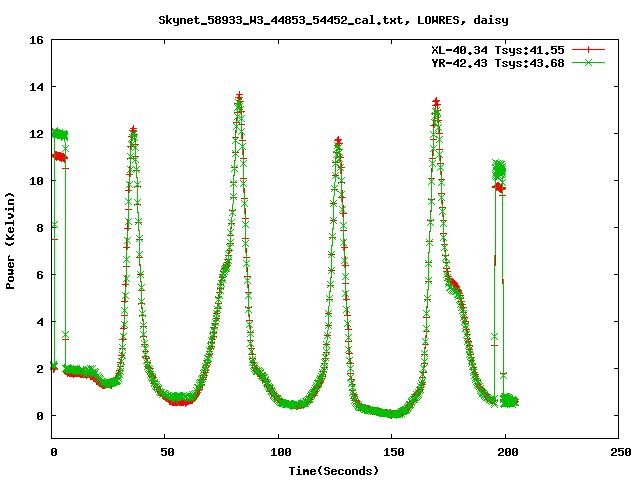
Task: Click legend entry YR-42.43 Tsys:43.68
Action: 498,63
